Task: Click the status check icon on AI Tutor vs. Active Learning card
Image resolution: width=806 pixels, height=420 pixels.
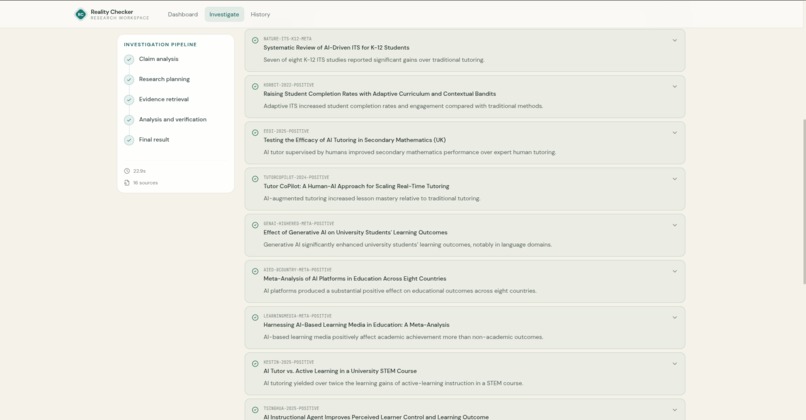Action: point(255,364)
